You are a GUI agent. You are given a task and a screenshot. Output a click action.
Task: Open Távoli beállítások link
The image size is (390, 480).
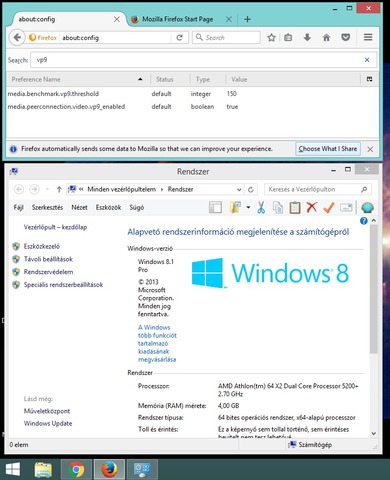pyautogui.click(x=48, y=259)
